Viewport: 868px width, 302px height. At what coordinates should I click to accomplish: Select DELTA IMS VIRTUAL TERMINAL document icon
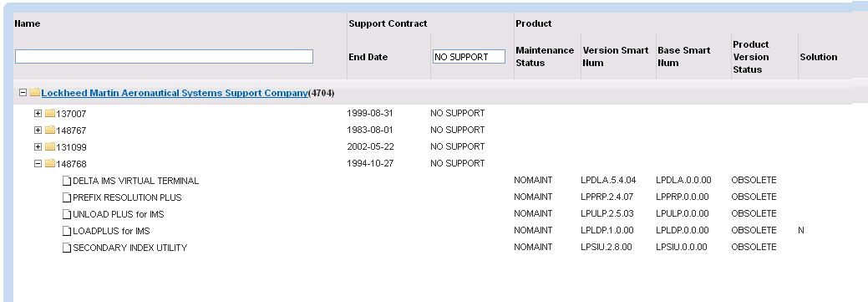pyautogui.click(x=67, y=181)
